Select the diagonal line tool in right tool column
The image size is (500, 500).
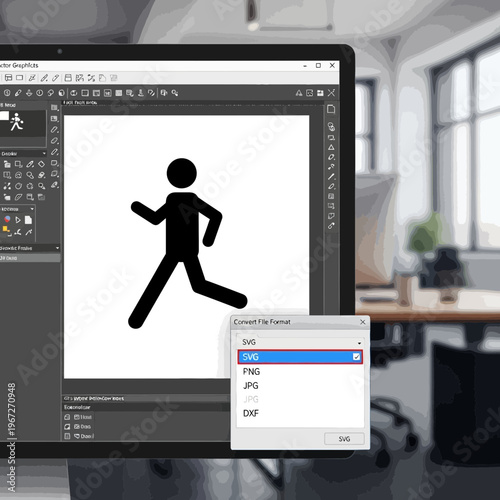[x=331, y=176]
